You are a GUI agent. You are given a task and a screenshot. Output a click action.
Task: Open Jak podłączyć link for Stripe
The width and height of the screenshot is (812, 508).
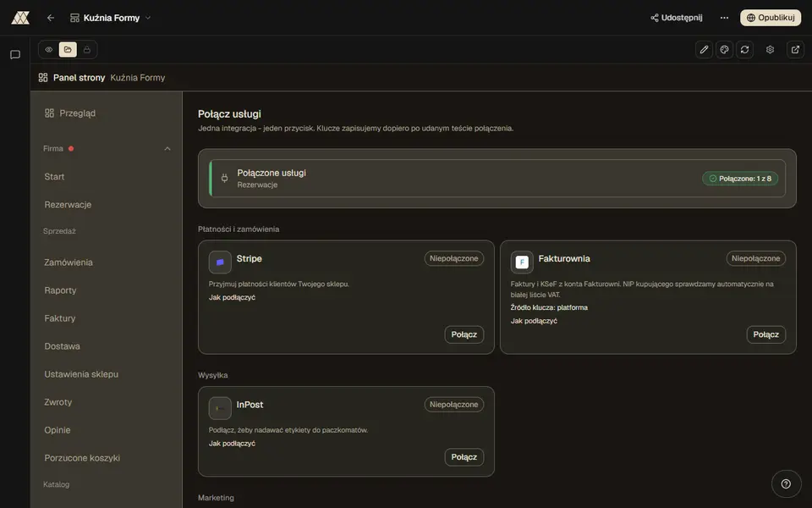[232, 297]
